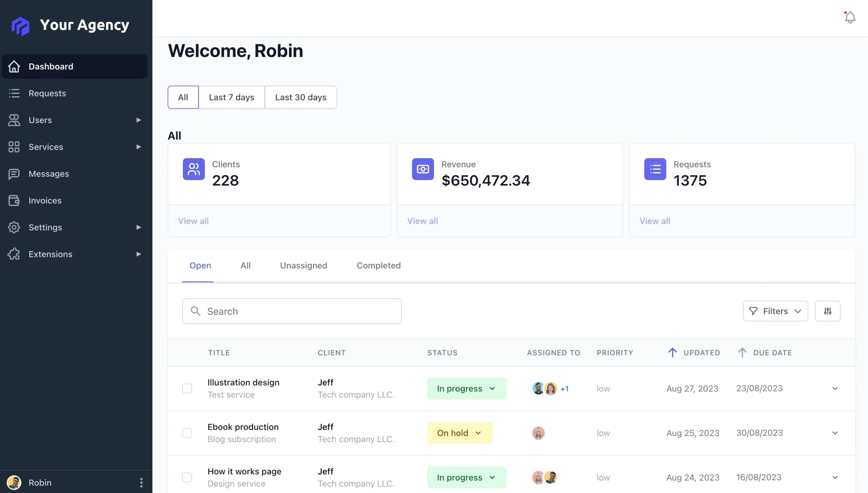Change the On hold status for Ebook production

[459, 433]
